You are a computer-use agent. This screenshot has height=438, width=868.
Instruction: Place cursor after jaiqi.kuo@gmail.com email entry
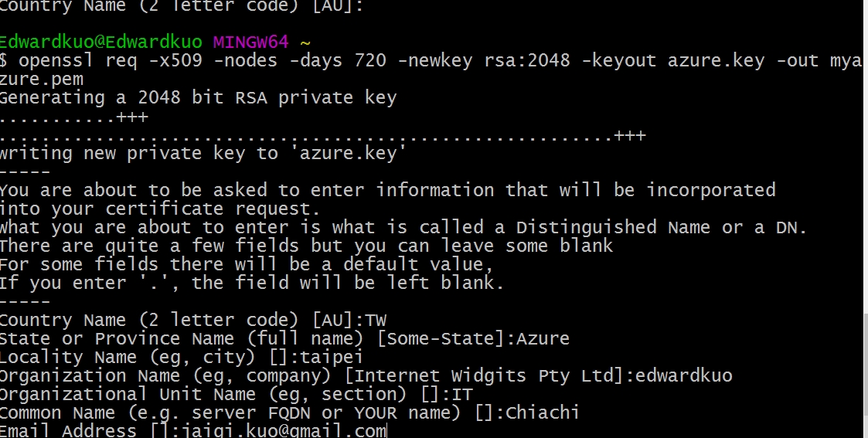(x=387, y=431)
